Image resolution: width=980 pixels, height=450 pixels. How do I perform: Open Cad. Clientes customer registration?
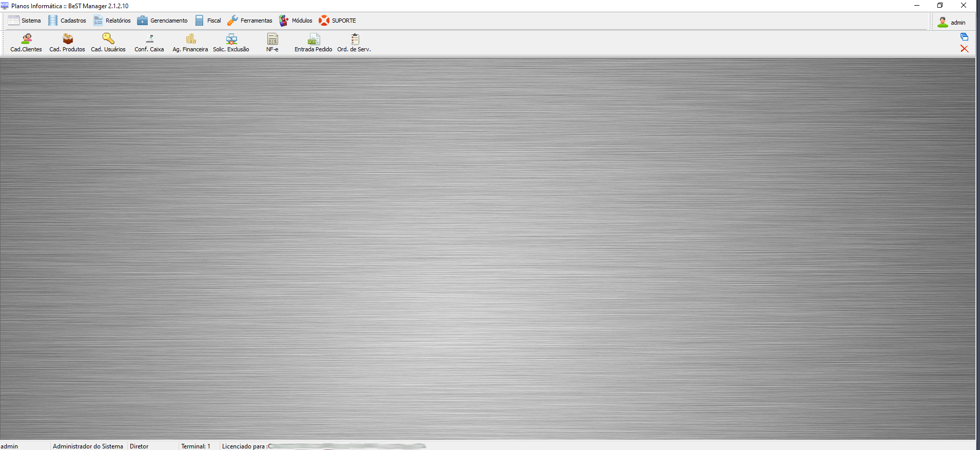(26, 43)
